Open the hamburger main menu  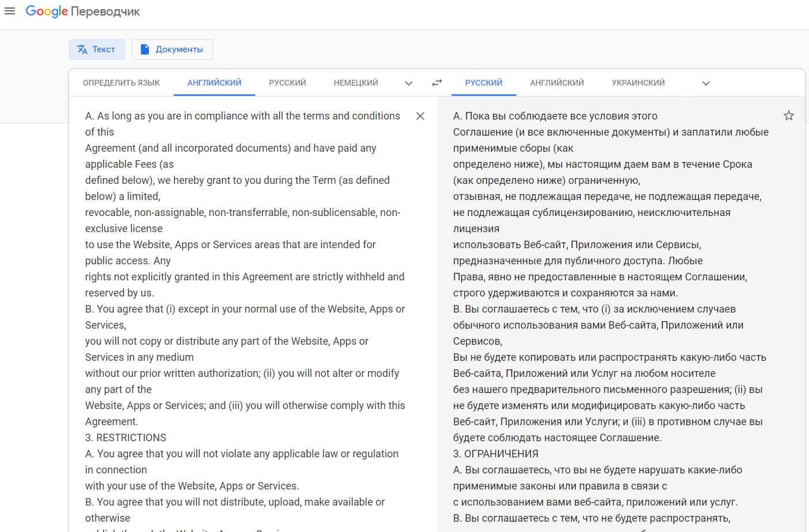coord(10,11)
